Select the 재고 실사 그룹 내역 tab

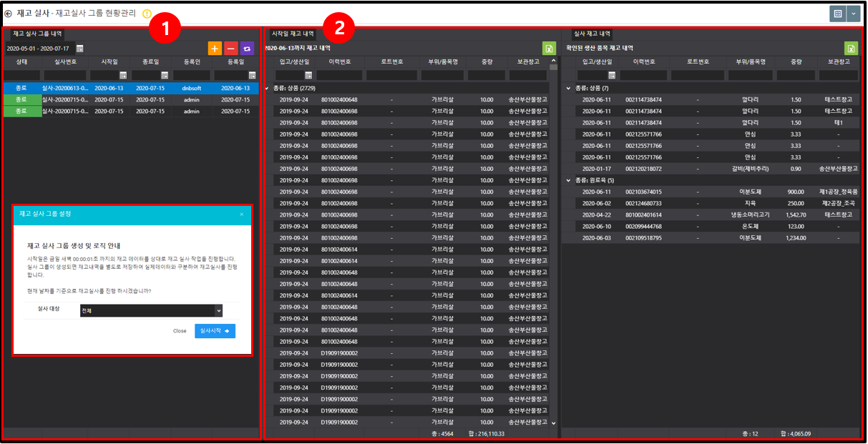click(x=37, y=34)
